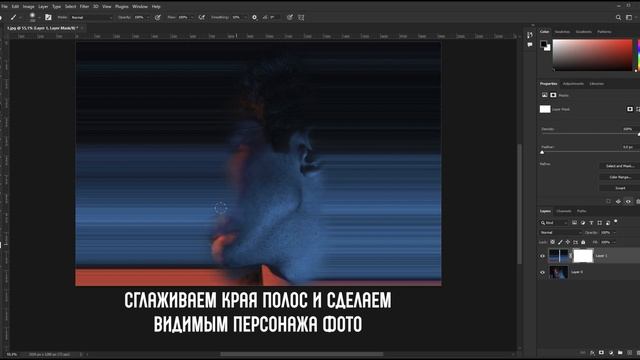Click the background color swatch
Image resolution: width=640 pixels, height=360 pixels.
point(548,48)
